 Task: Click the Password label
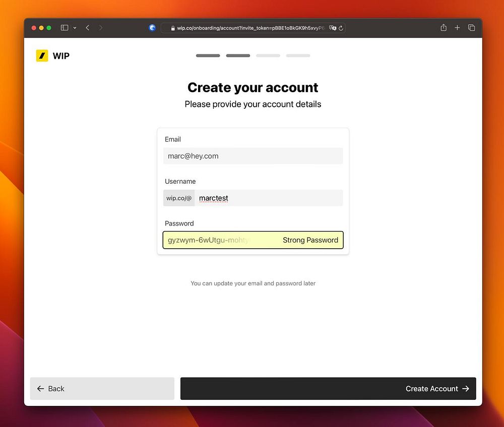179,224
